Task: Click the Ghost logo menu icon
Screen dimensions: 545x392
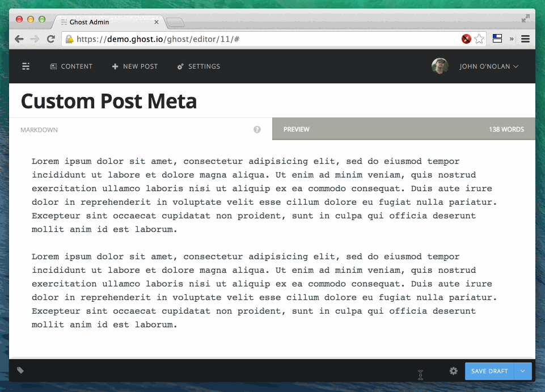Action: click(26, 66)
